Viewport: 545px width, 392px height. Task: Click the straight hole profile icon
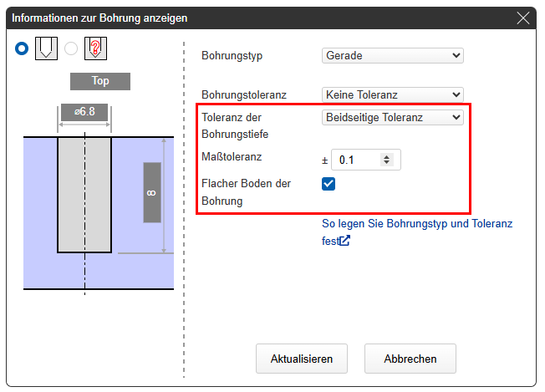[x=45, y=48]
